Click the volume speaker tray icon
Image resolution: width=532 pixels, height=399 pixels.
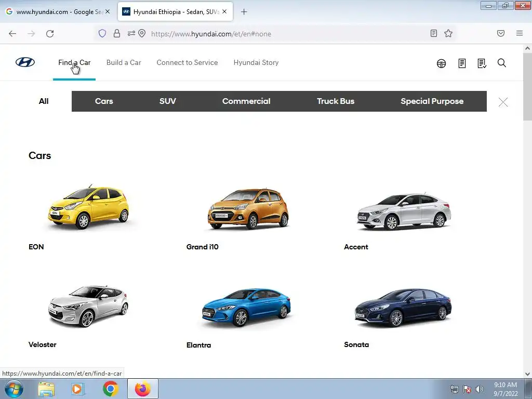(x=479, y=389)
